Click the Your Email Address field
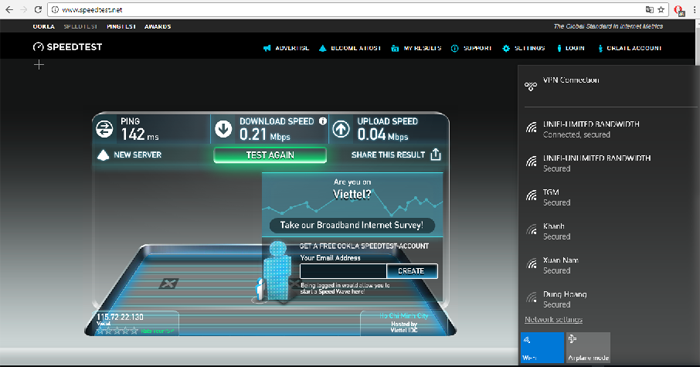The image size is (700, 367). [x=343, y=271]
